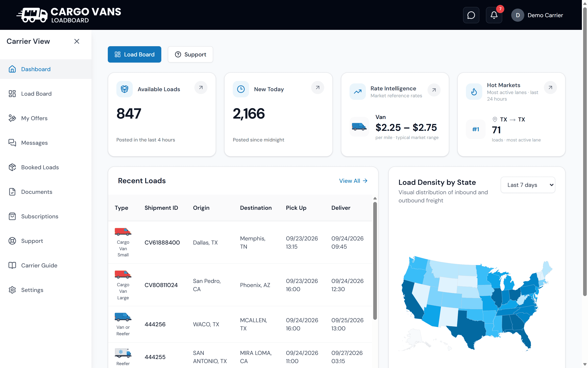This screenshot has height=368, width=588.
Task: Click the #1 hot market rank badge
Action: pyautogui.click(x=476, y=129)
